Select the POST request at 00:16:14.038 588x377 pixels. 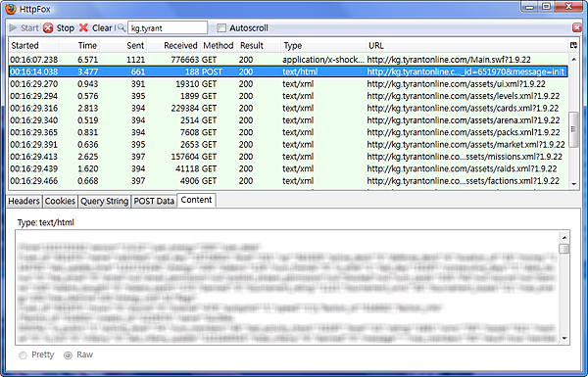point(288,71)
